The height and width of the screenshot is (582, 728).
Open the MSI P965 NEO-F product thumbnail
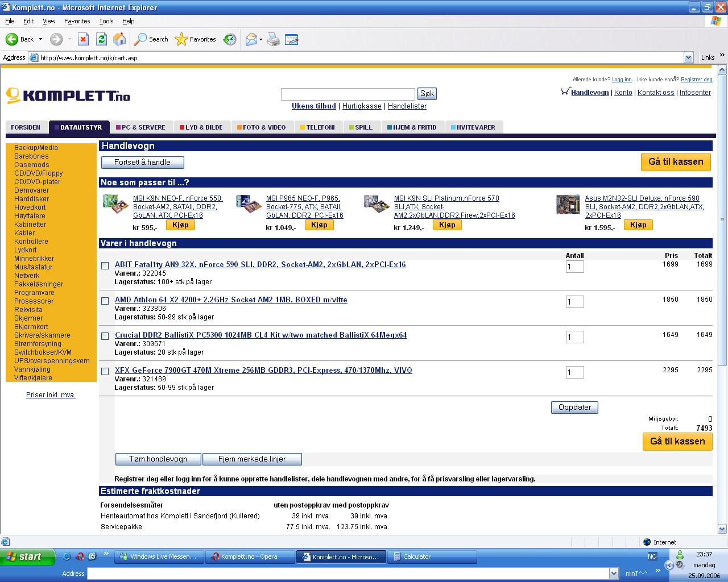tap(249, 204)
